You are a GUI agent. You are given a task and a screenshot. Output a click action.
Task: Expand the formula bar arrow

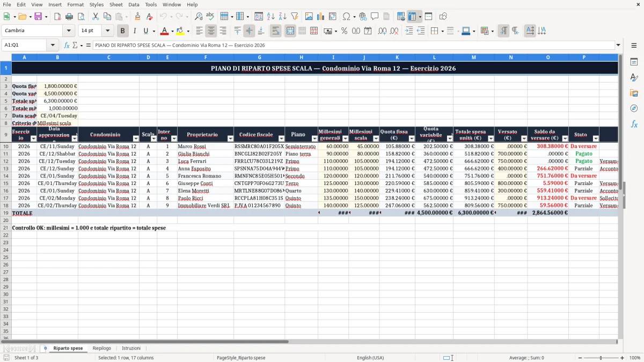click(x=618, y=45)
